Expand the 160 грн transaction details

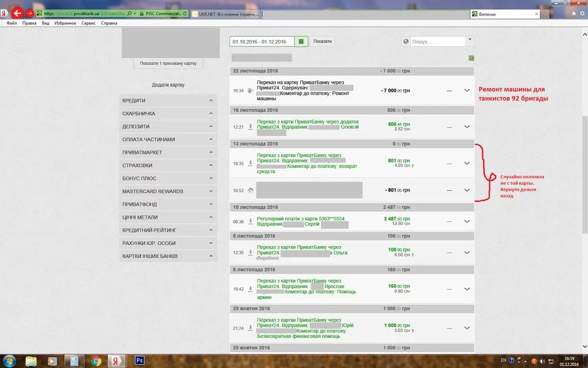point(467,289)
